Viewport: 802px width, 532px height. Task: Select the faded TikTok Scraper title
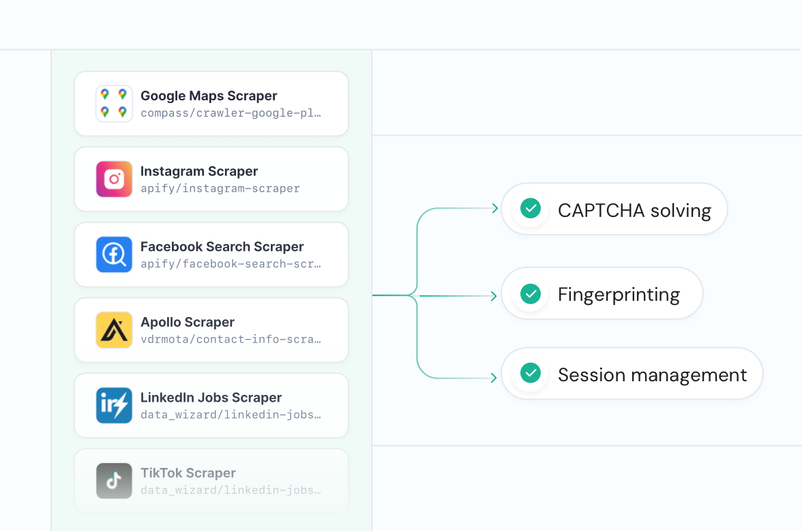pos(188,473)
